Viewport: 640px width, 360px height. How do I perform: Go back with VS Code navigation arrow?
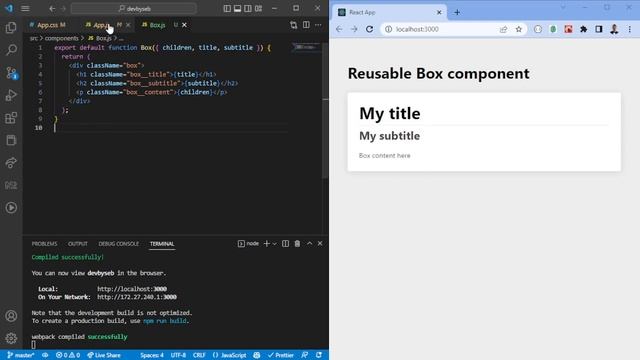(x=52, y=8)
